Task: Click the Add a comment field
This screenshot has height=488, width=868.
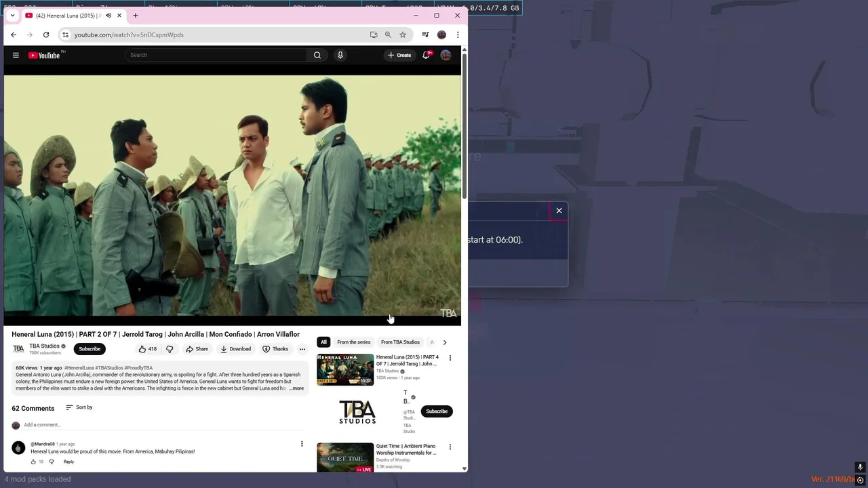Action: (163, 425)
